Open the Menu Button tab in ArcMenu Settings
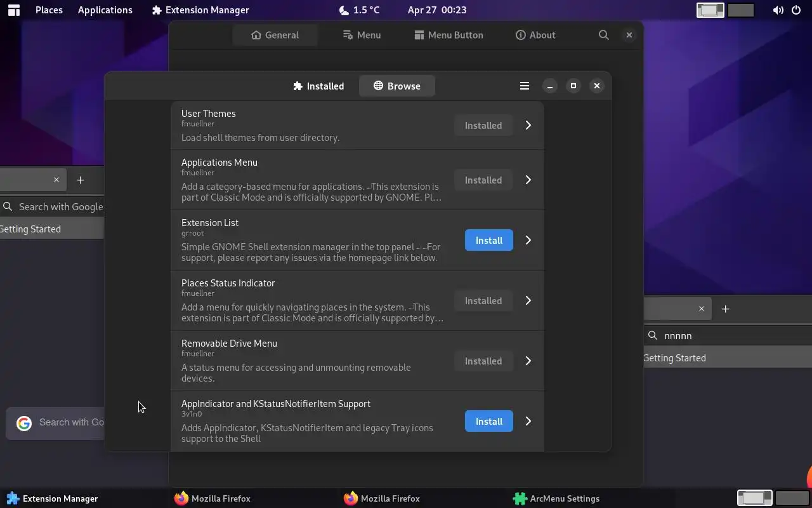This screenshot has width=812, height=508. point(449,35)
